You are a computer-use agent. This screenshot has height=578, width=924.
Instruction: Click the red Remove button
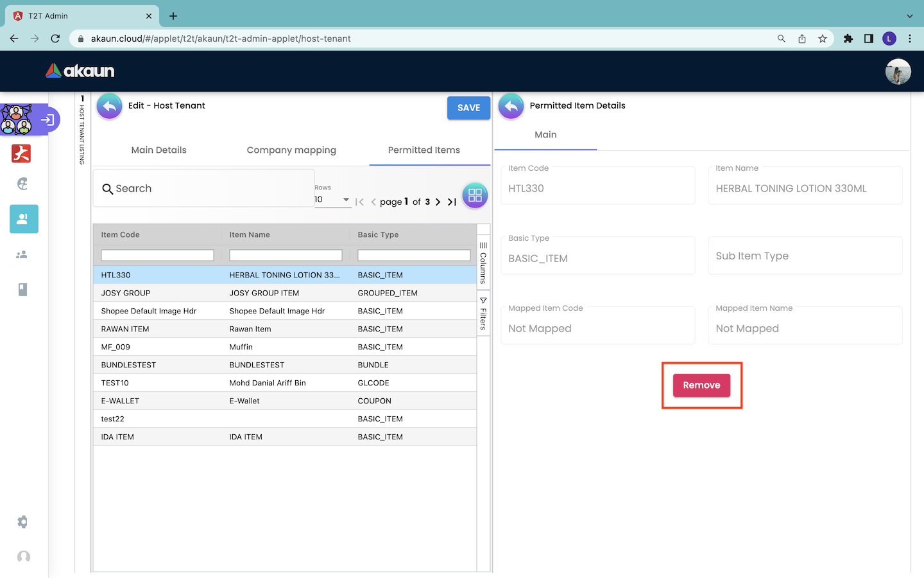click(701, 385)
